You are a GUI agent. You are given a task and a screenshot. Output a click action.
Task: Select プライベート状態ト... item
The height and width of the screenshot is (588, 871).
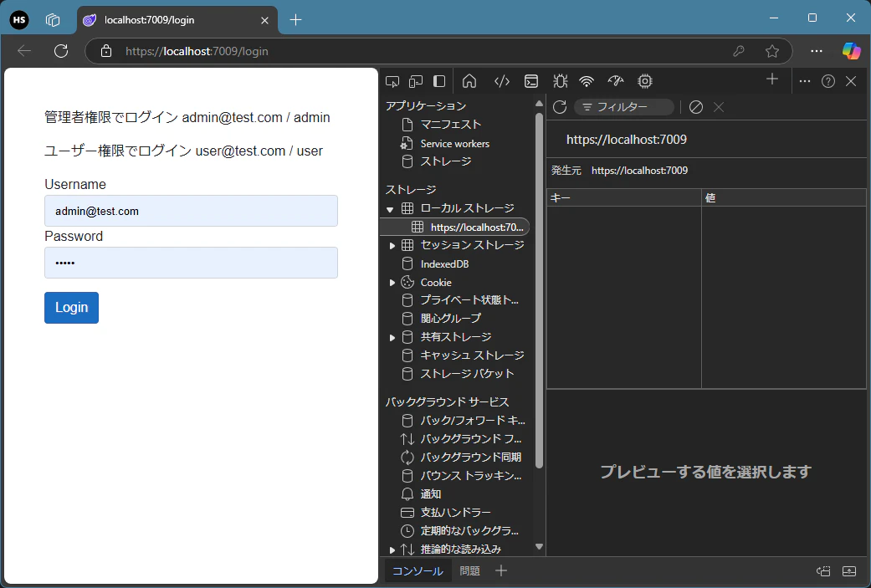tap(469, 299)
